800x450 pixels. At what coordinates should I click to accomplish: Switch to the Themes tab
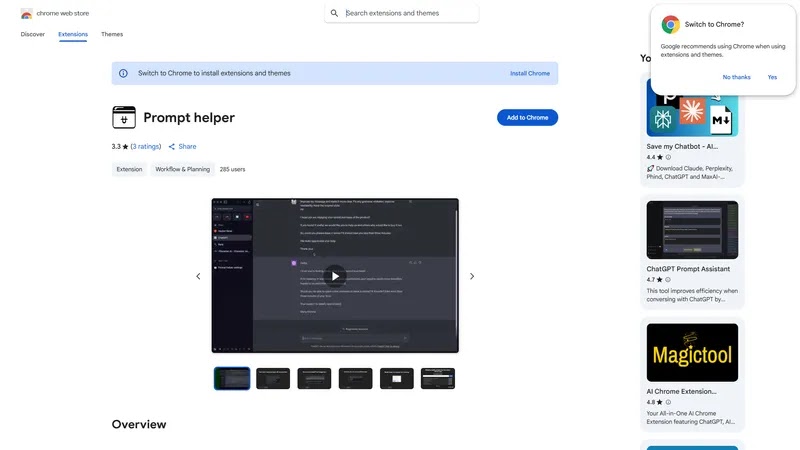[x=112, y=34]
